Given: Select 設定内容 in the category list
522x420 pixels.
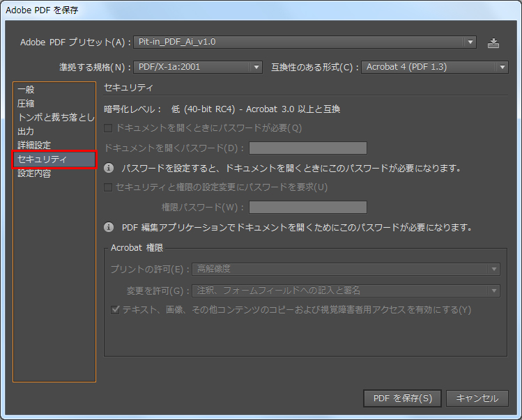Looking at the screenshot, I should [x=34, y=173].
